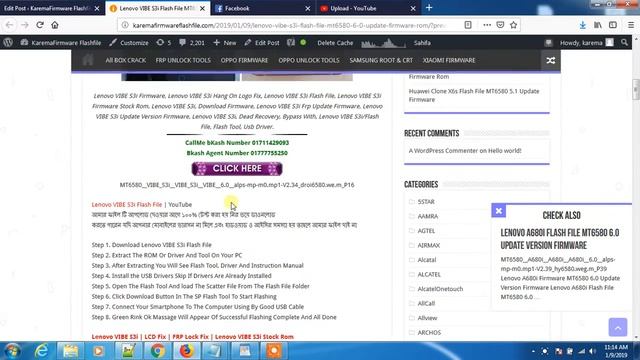The image size is (640, 360).
Task: Open the FRP UNLOCK TOOLS menu item
Action: point(183,60)
